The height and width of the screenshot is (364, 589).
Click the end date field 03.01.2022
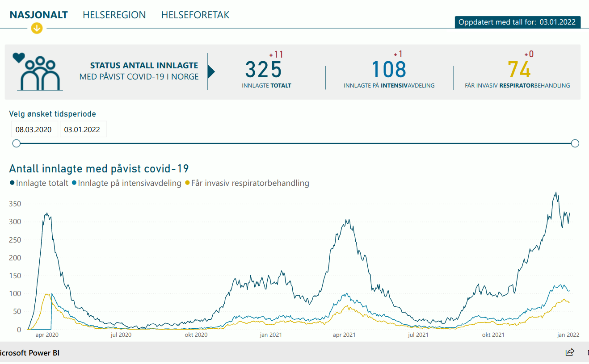click(82, 130)
